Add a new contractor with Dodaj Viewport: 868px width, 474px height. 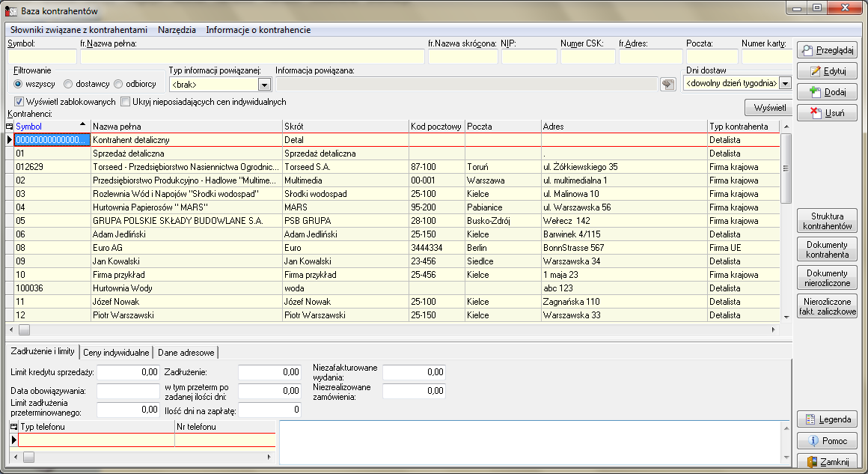[827, 92]
